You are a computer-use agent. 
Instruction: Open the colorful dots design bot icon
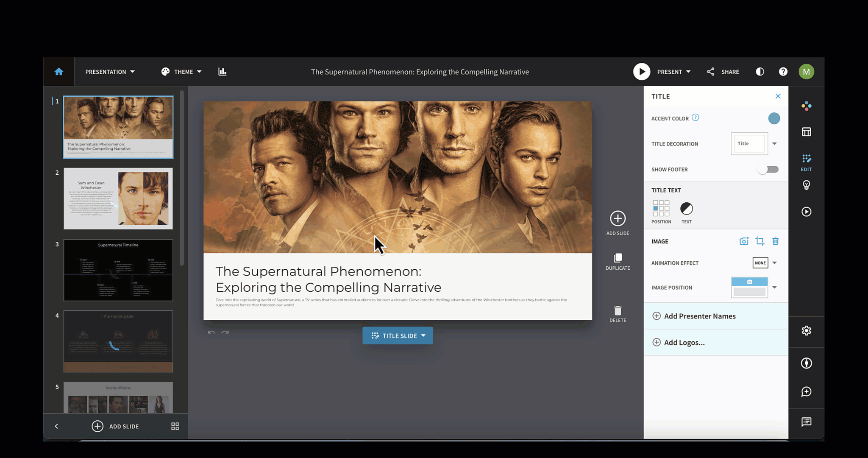[x=807, y=106]
